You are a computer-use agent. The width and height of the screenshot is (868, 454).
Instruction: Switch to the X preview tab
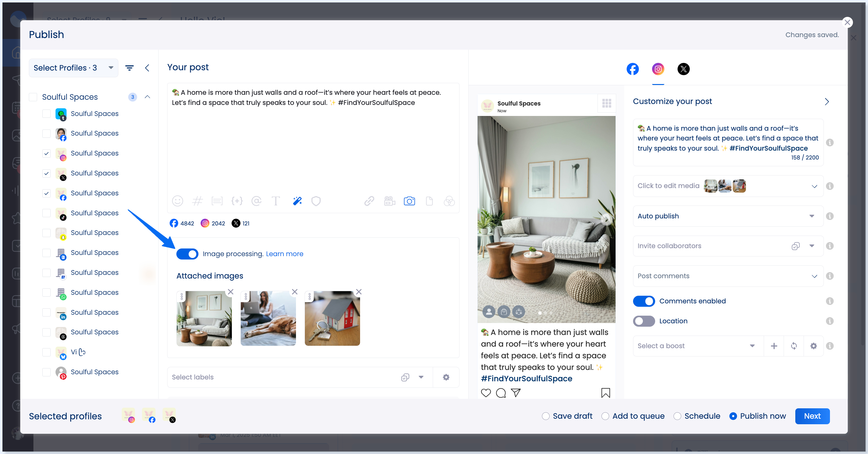point(683,69)
